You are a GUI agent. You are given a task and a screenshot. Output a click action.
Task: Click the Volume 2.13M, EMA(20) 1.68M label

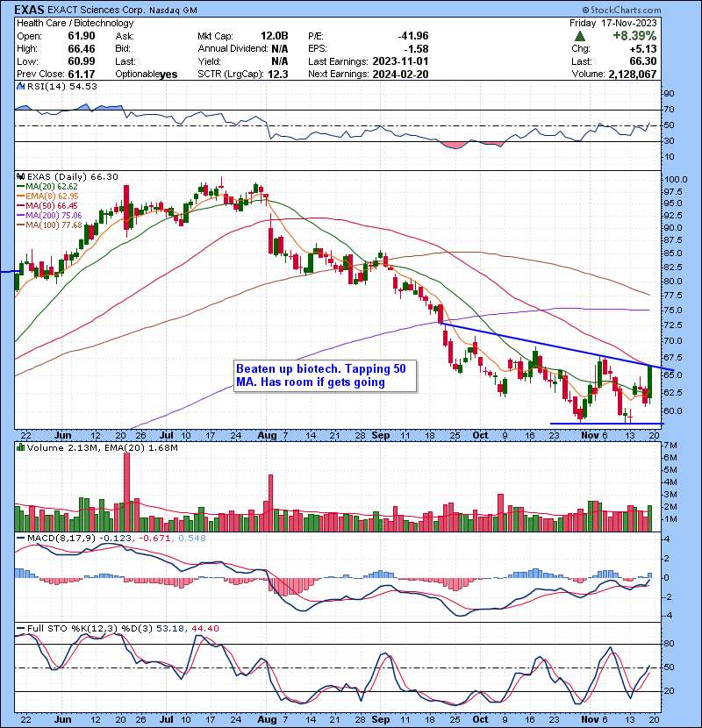coord(102,447)
